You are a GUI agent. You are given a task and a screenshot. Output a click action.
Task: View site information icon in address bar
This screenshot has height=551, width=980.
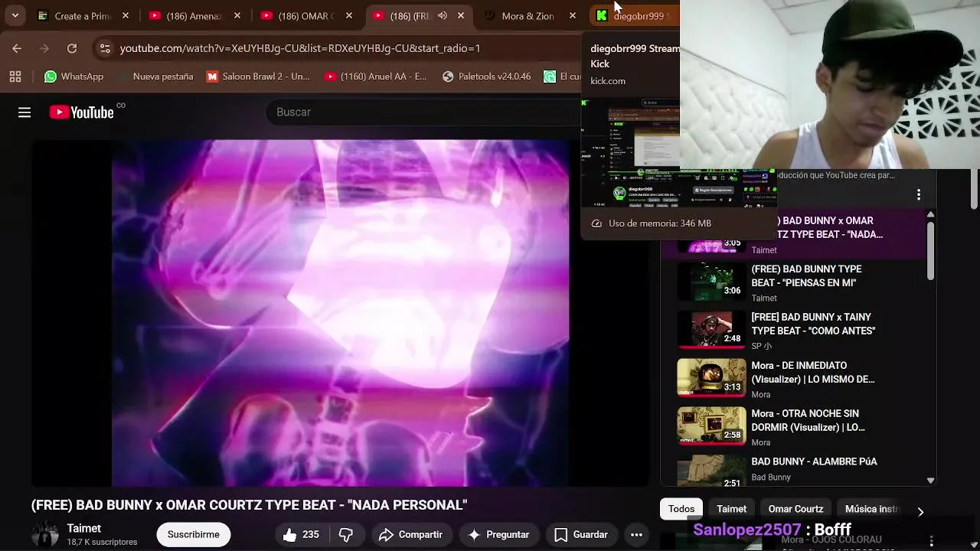[x=105, y=48]
